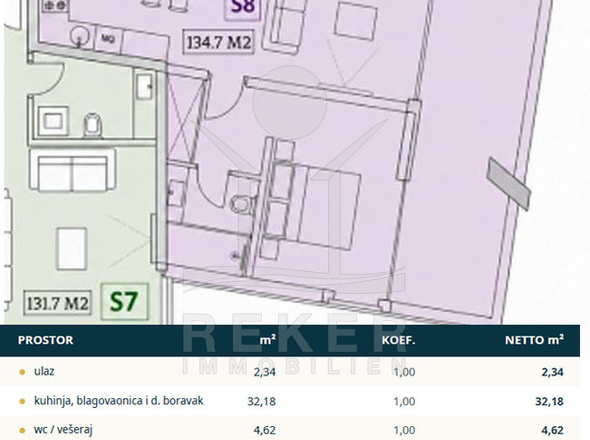Click the 134.7 M2 area label

click(219, 42)
